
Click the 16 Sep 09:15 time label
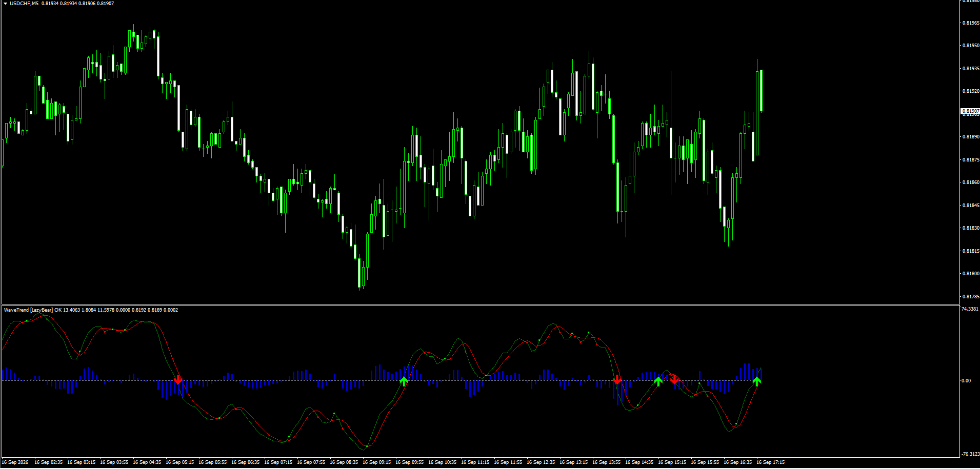376,462
